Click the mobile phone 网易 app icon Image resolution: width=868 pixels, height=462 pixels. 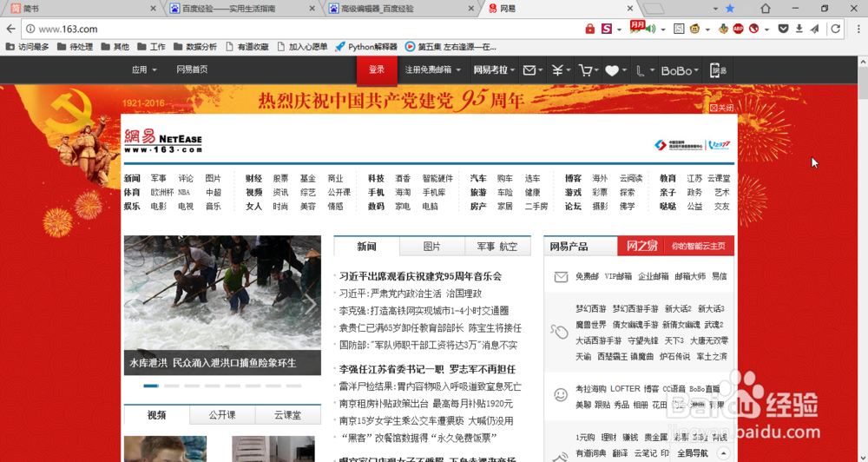tap(718, 69)
